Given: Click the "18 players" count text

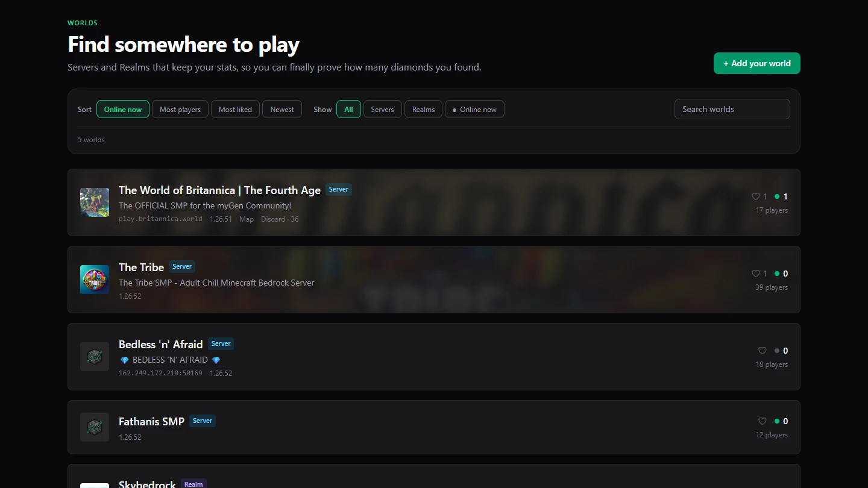Looking at the screenshot, I should coord(772,364).
